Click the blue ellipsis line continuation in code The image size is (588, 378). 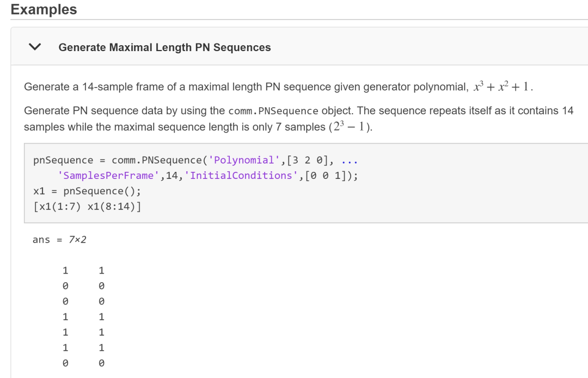[x=350, y=161]
